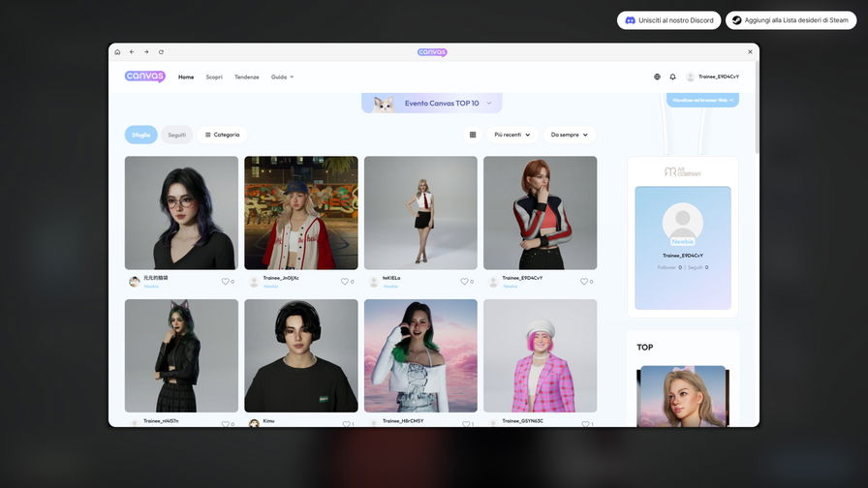Click the home icon in window toolbar
Viewport: 868px width, 488px height.
(117, 52)
